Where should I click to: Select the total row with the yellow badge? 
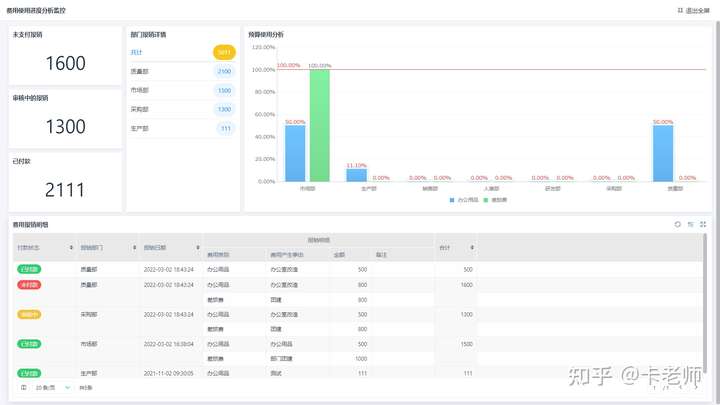[x=183, y=52]
